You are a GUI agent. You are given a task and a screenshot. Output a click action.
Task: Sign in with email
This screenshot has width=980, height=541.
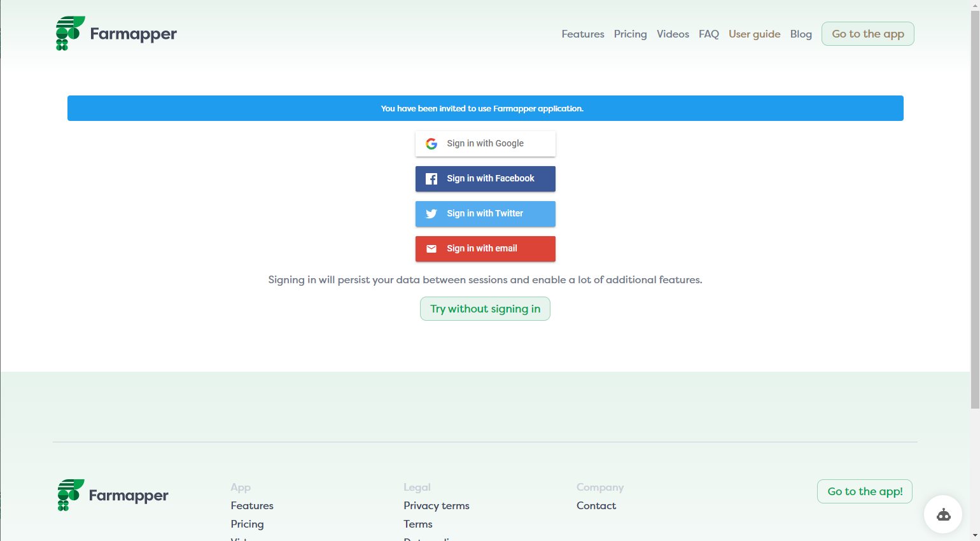point(486,249)
